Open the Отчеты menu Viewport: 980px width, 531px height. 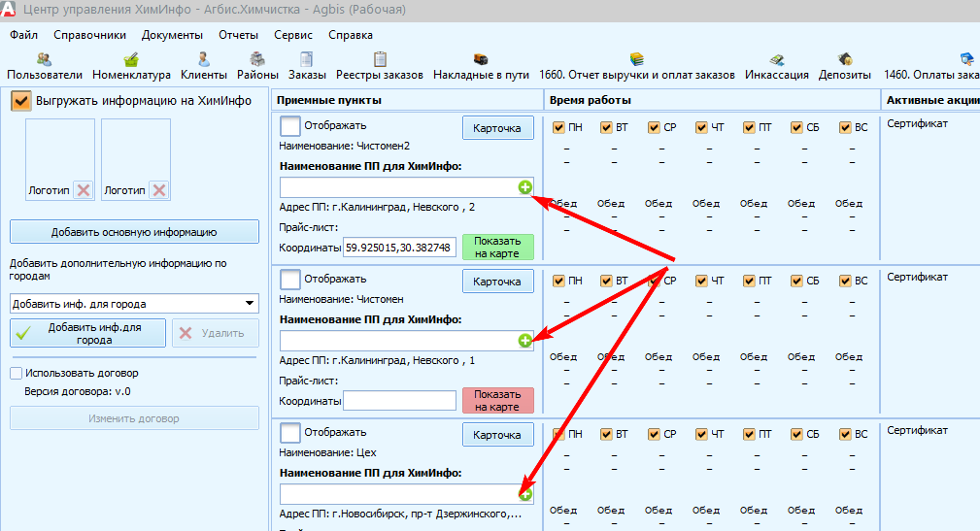(x=238, y=35)
